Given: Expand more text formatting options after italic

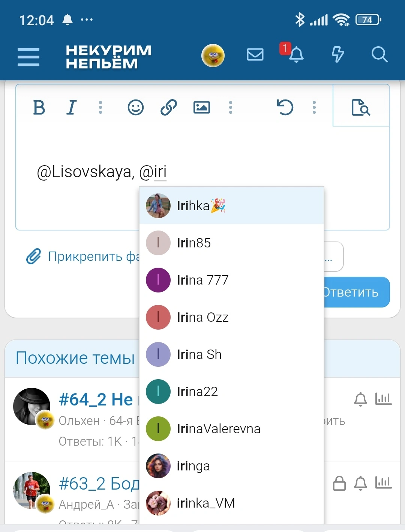Looking at the screenshot, I should (100, 107).
